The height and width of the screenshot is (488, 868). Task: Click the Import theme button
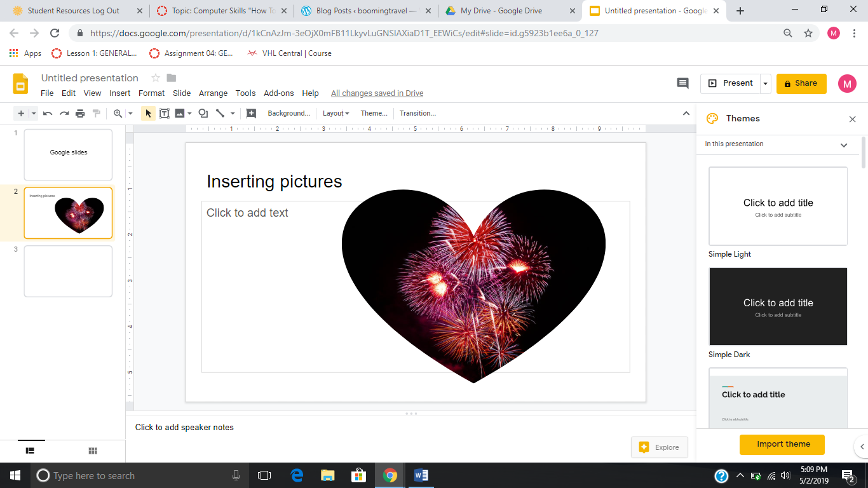783,444
